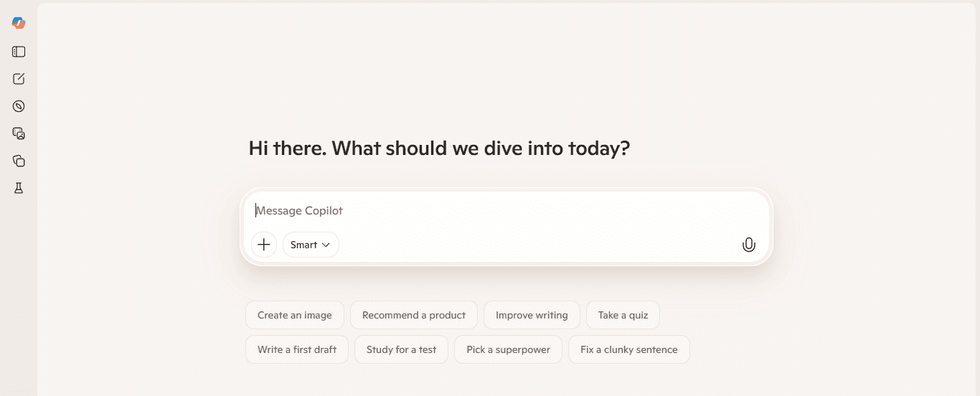This screenshot has width=980, height=396.
Task: Choose the Take a quiz chip
Action: [x=623, y=315]
